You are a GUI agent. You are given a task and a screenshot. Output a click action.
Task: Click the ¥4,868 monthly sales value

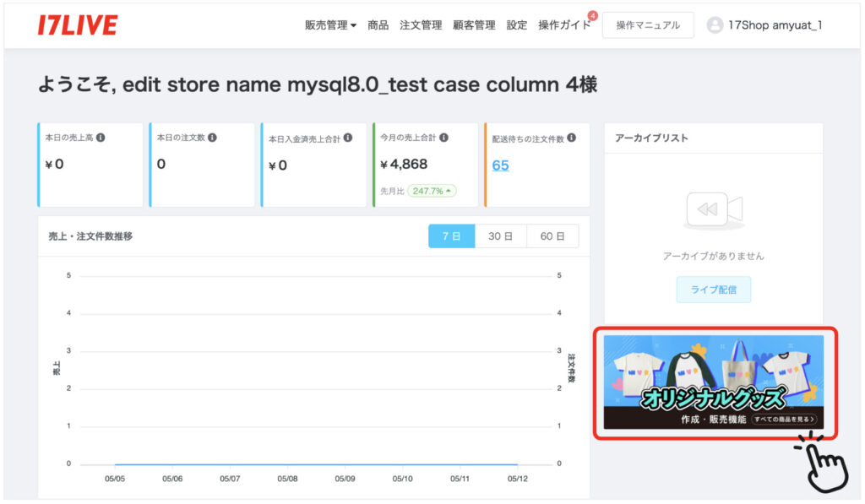pyautogui.click(x=404, y=165)
